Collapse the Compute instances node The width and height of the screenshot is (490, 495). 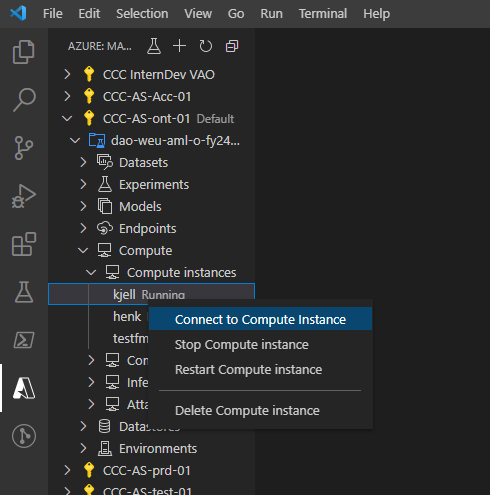(91, 272)
